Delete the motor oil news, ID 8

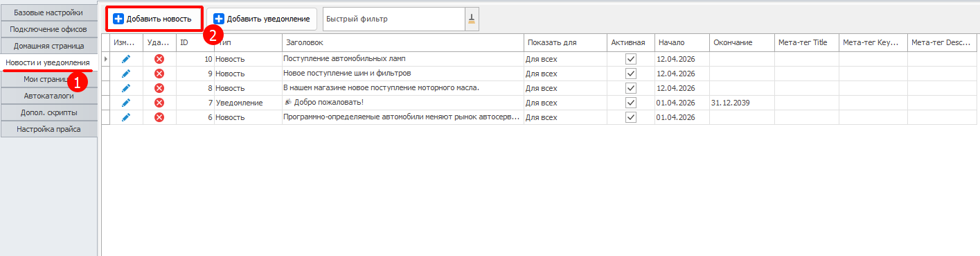(x=159, y=88)
